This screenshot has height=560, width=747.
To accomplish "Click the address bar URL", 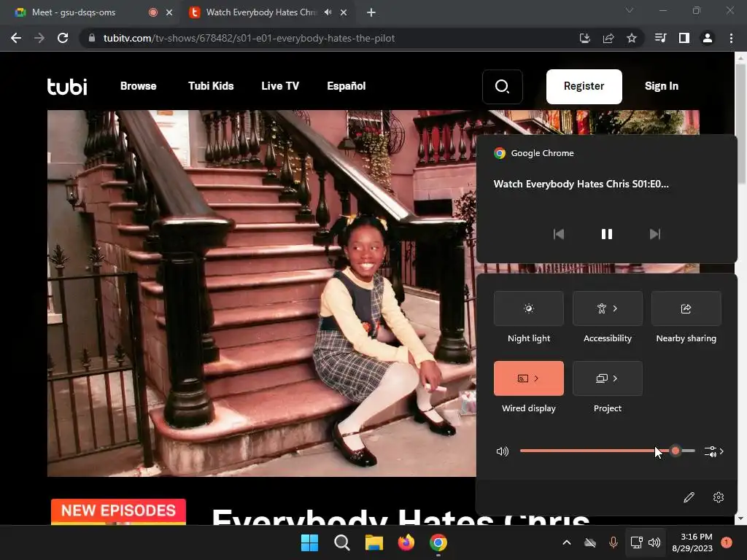I will click(x=249, y=38).
